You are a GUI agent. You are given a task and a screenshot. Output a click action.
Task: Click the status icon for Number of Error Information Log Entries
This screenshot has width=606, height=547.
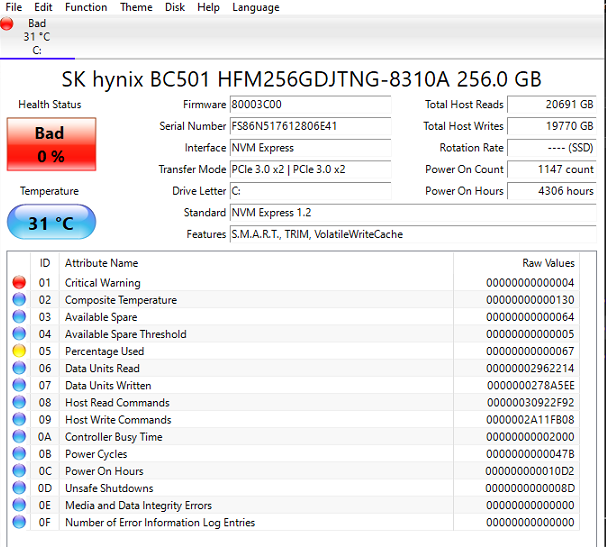pyautogui.click(x=19, y=522)
